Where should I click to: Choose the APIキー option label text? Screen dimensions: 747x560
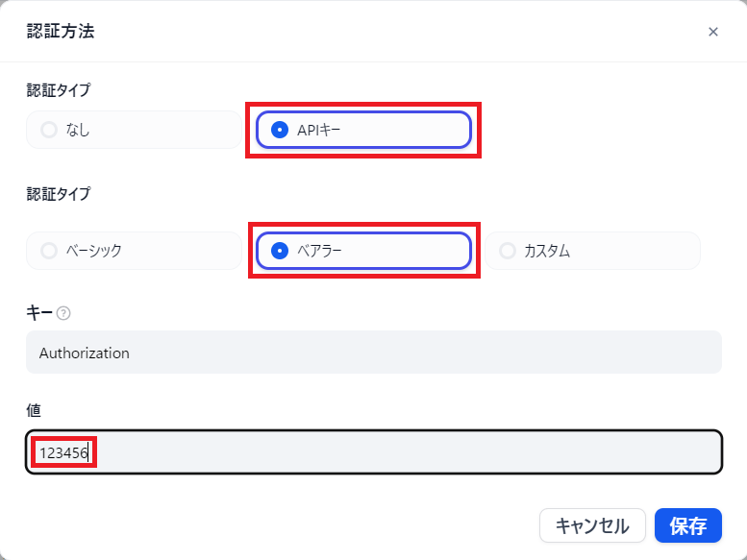(x=312, y=130)
